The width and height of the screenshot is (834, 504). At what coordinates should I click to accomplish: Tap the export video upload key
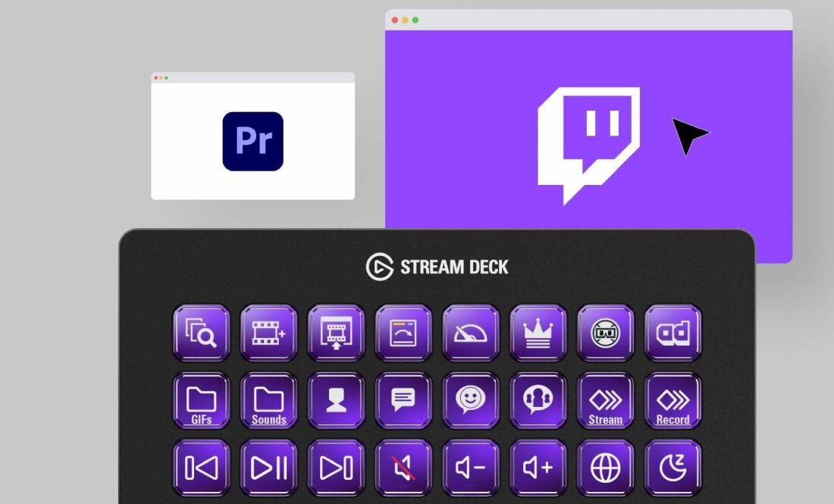[336, 333]
